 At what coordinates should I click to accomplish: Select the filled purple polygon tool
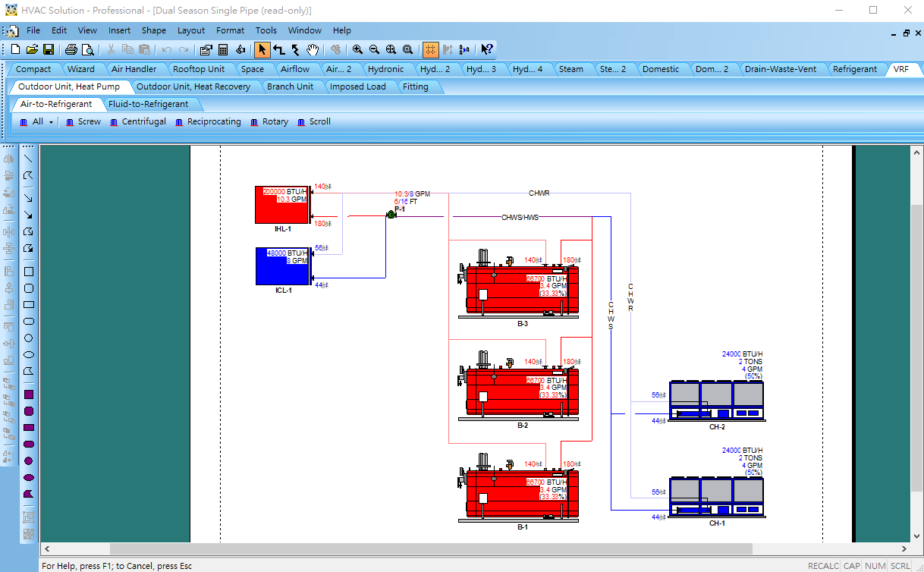click(x=28, y=494)
